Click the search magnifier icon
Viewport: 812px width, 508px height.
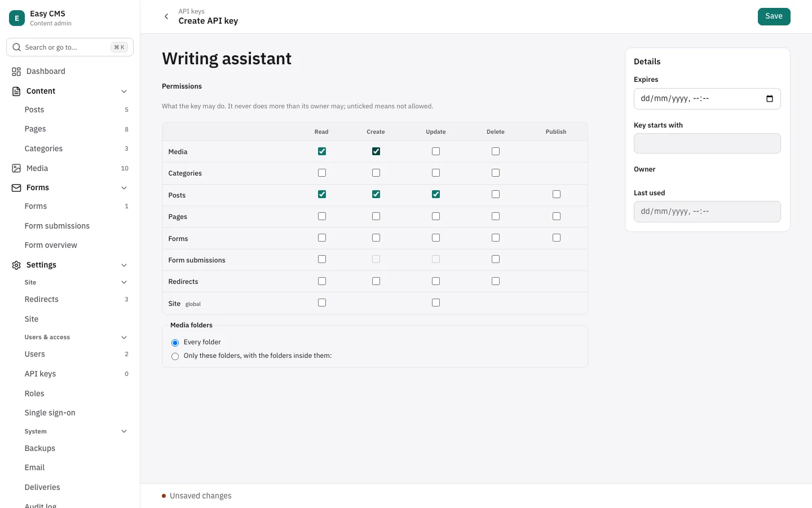coord(17,47)
